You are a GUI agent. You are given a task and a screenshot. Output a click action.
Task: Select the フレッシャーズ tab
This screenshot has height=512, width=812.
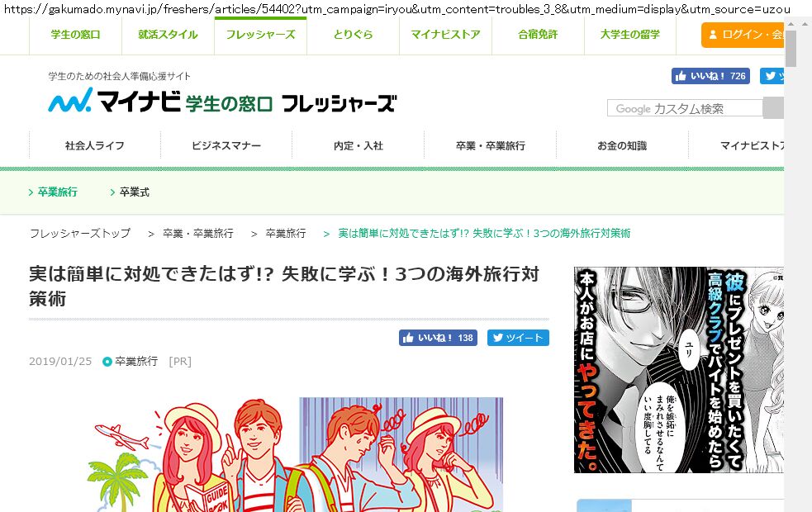pyautogui.click(x=260, y=35)
